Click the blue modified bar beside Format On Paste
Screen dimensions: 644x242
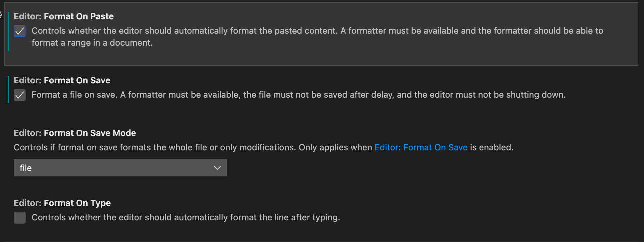pyautogui.click(x=8, y=31)
